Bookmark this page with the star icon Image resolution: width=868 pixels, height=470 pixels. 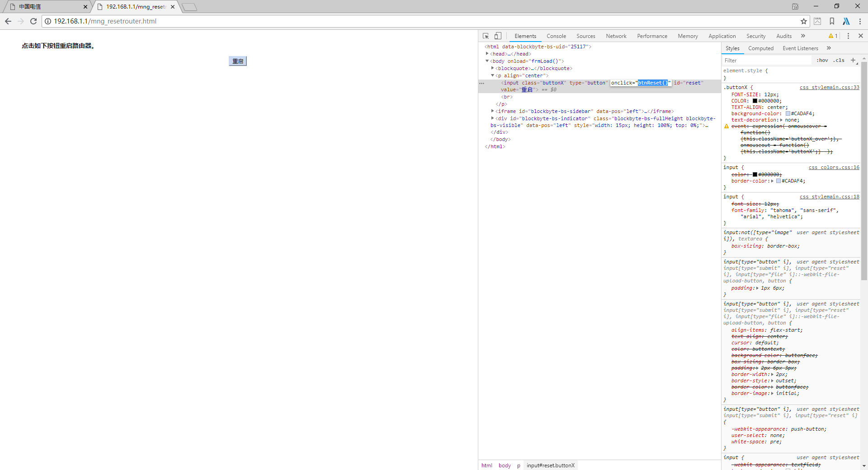pos(803,21)
